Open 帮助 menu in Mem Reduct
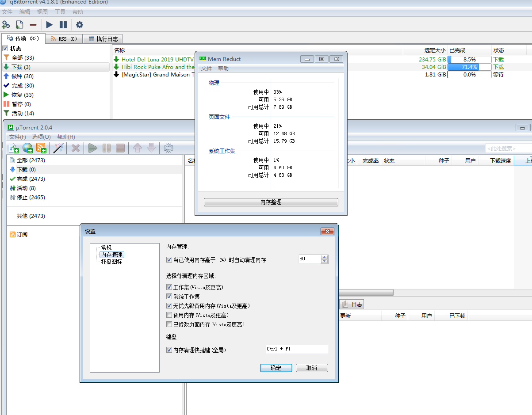Image resolution: width=532 pixels, height=415 pixels. [223, 69]
